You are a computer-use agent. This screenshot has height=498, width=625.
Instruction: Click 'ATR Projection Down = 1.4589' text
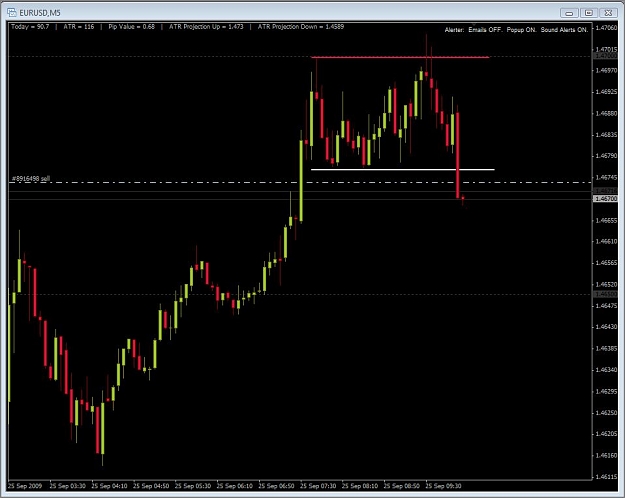tap(301, 27)
